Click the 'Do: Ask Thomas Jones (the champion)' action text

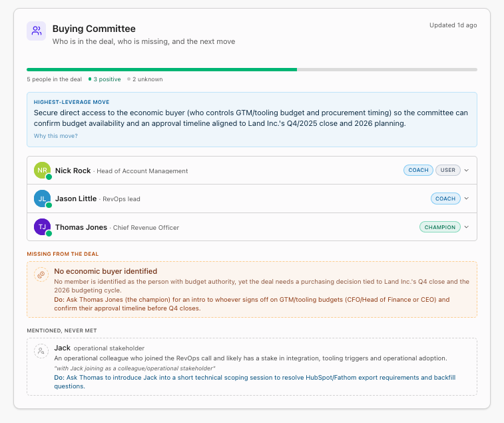252,304
